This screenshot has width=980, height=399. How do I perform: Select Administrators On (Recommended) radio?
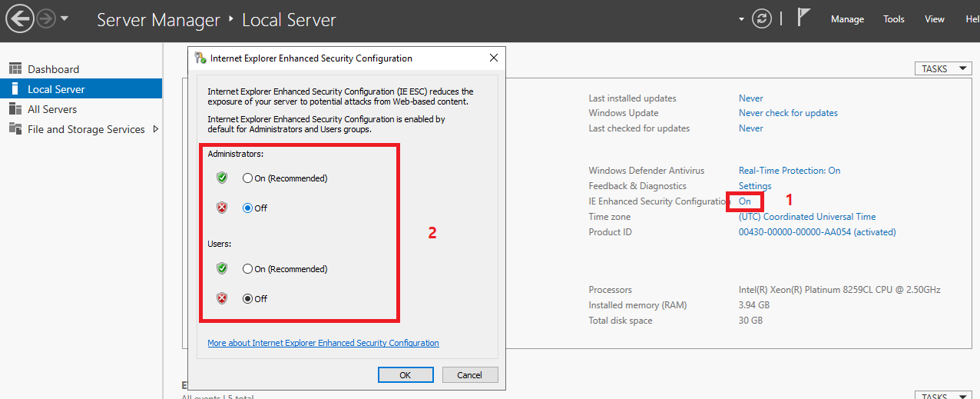pyautogui.click(x=247, y=178)
